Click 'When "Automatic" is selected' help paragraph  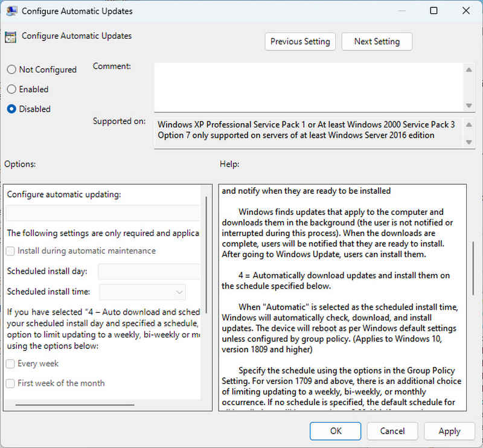pos(340,328)
